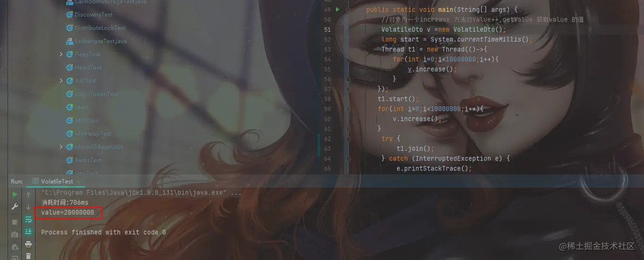The image size is (644, 260).
Task: Expand the FlagsTest tree node
Action: [x=61, y=54]
